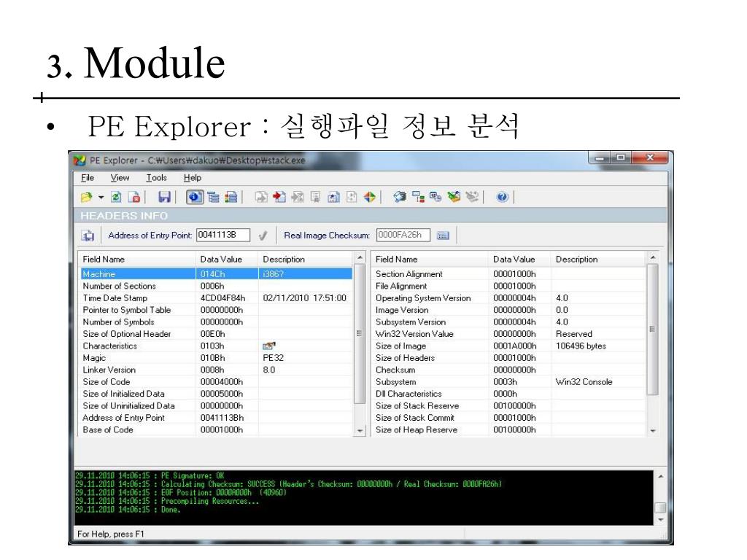
Task: Click the grayed-out box tool toolbar icon
Action: tap(472, 197)
